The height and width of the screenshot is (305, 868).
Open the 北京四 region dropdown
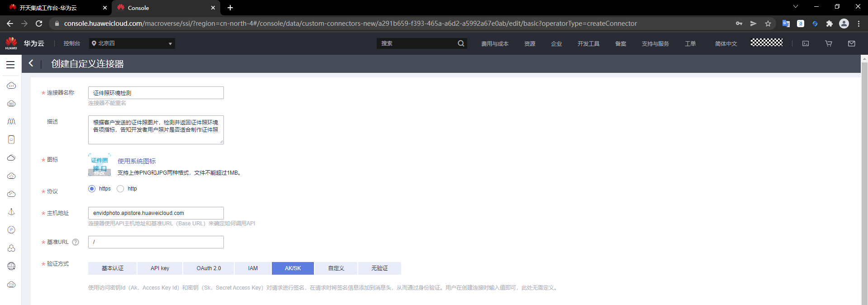[x=132, y=43]
